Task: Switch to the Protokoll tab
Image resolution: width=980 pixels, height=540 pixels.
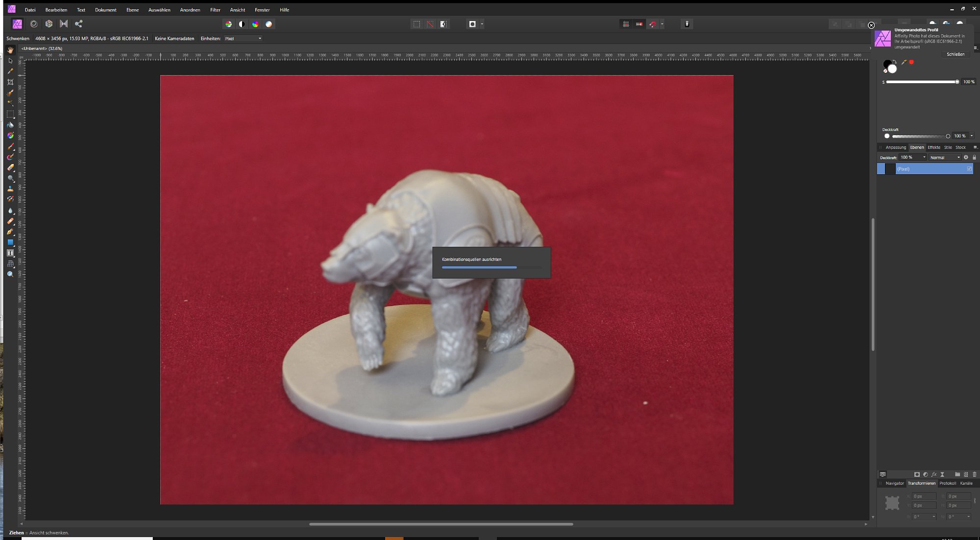Action: click(947, 483)
